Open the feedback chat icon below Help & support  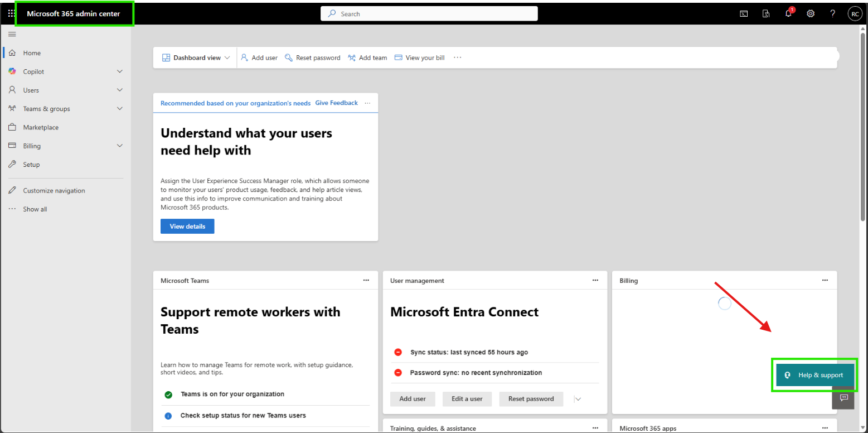pyautogui.click(x=843, y=398)
